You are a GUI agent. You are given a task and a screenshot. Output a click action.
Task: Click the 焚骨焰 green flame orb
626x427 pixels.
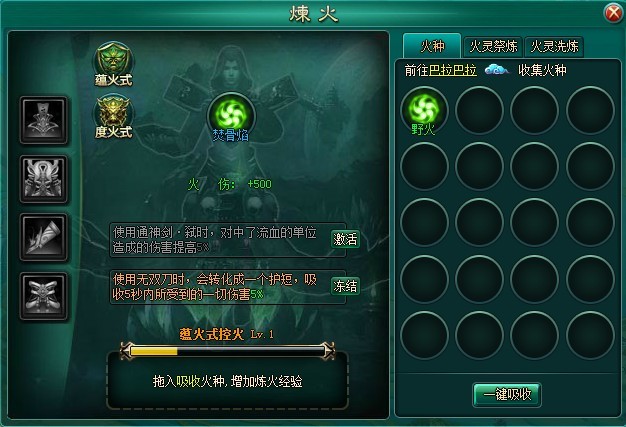pyautogui.click(x=231, y=115)
